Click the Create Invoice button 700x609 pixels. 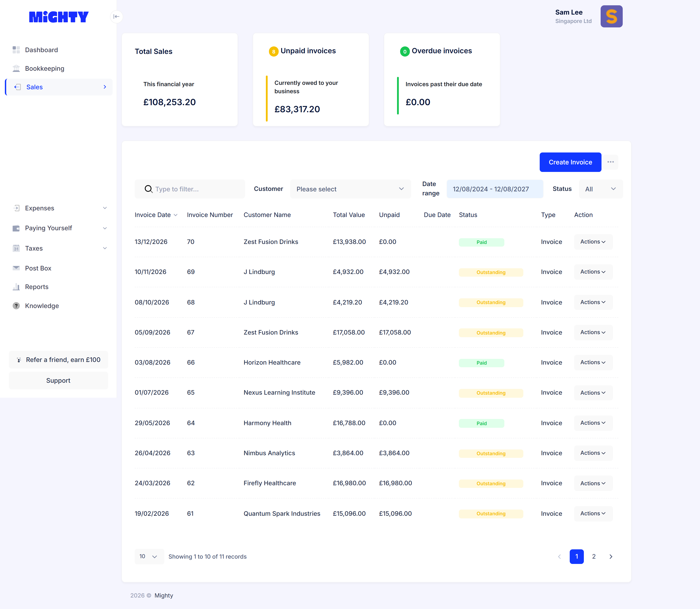(570, 162)
